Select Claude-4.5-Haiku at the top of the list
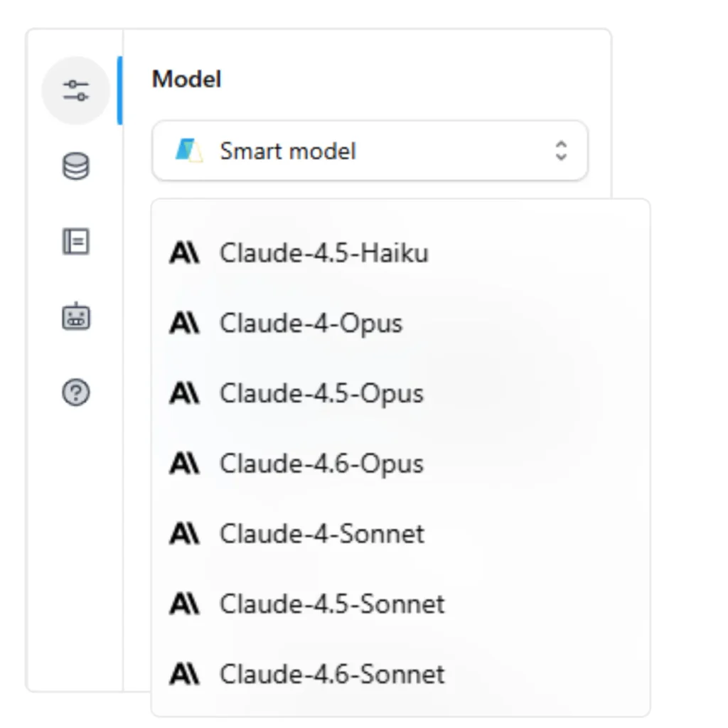 click(x=324, y=252)
